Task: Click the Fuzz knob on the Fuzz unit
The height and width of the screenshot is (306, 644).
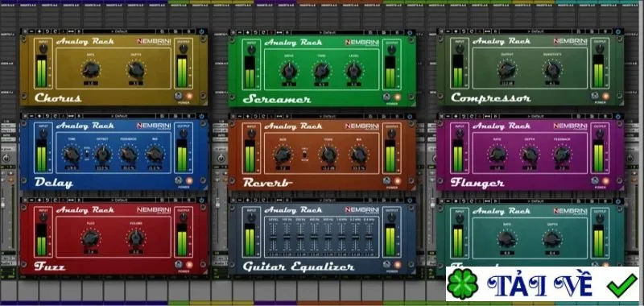Action: (x=90, y=238)
